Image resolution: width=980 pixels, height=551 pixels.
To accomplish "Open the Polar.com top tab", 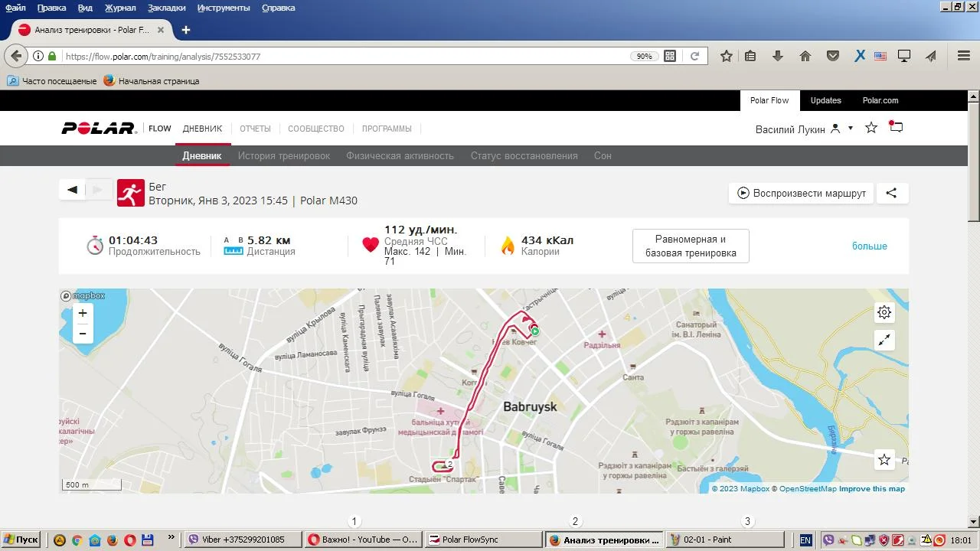I will (x=880, y=100).
